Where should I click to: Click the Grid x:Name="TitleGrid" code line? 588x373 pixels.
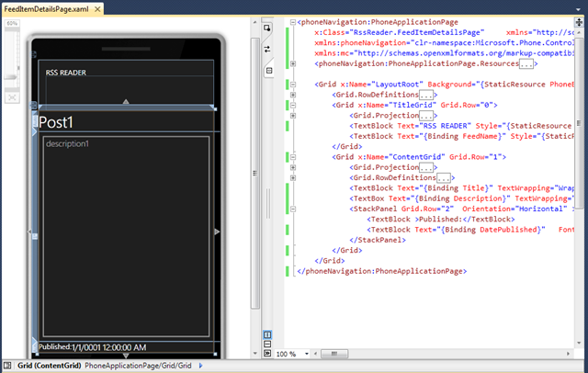tap(414, 106)
